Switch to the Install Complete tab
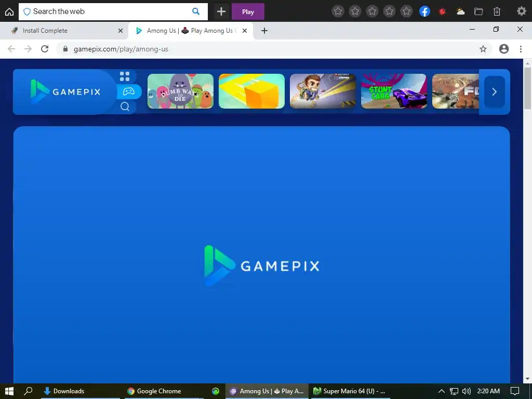The image size is (532, 399). point(64,31)
